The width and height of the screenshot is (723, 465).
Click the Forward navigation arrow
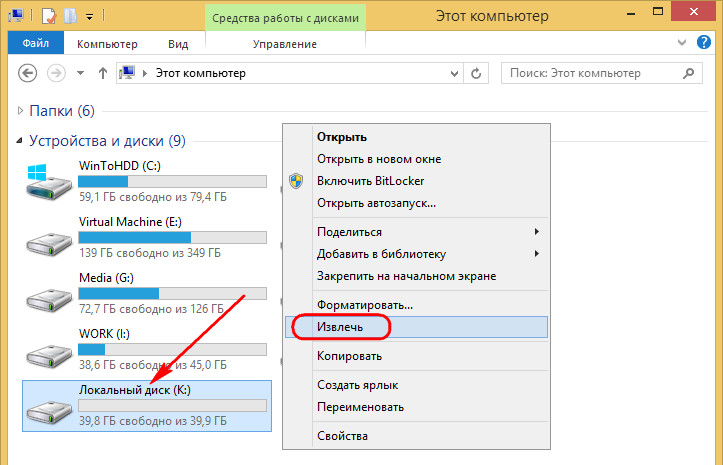click(56, 73)
